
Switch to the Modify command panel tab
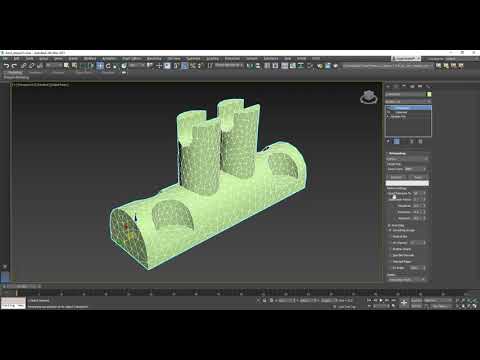(x=396, y=86)
